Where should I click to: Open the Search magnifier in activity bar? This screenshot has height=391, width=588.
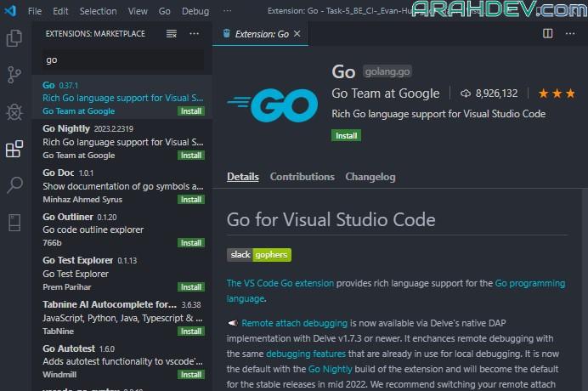(14, 185)
